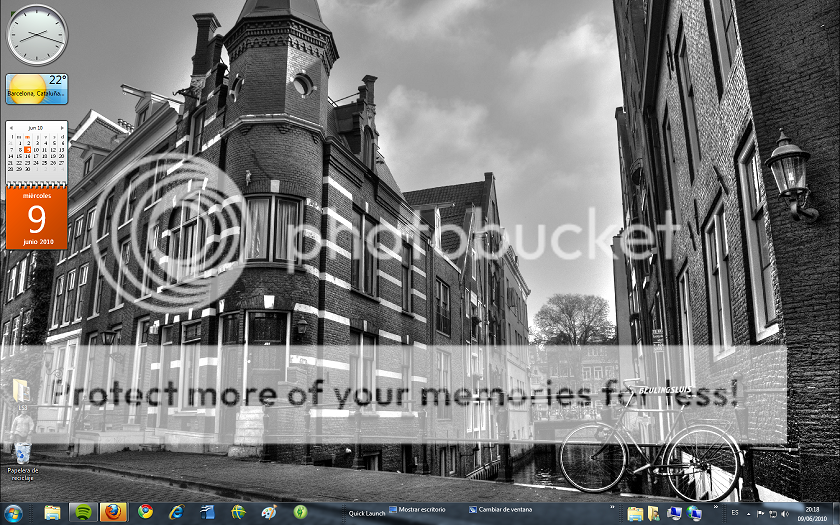
Task: Open the Paint palette icon in taskbar
Action: [x=269, y=512]
